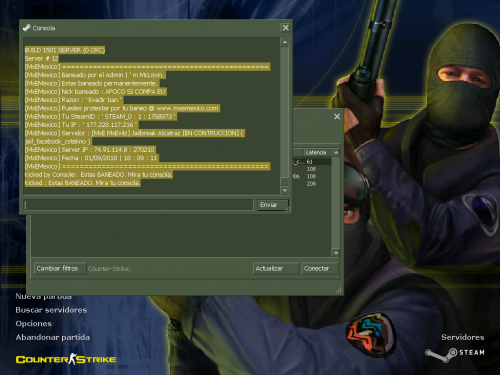Click the Steam icon in Consola title bar
Viewport: 500px width, 375px height.
tap(27, 28)
